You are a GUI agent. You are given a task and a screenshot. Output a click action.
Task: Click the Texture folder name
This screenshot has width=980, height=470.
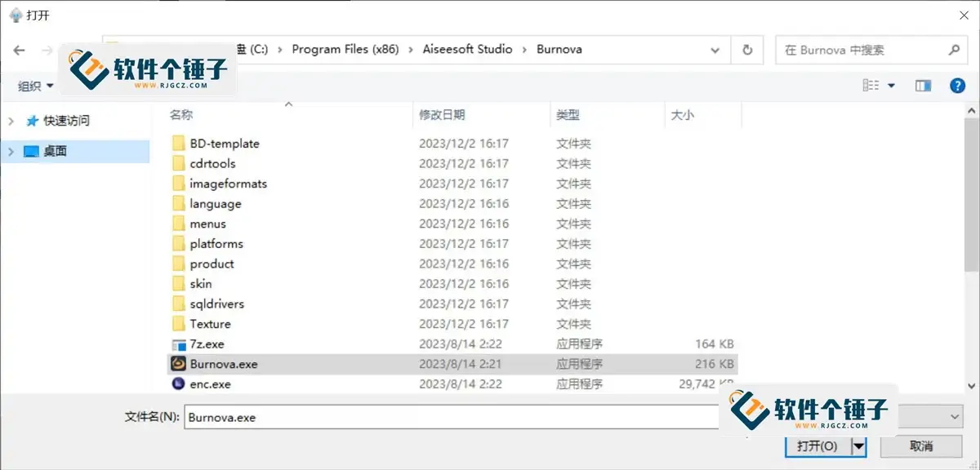point(211,324)
